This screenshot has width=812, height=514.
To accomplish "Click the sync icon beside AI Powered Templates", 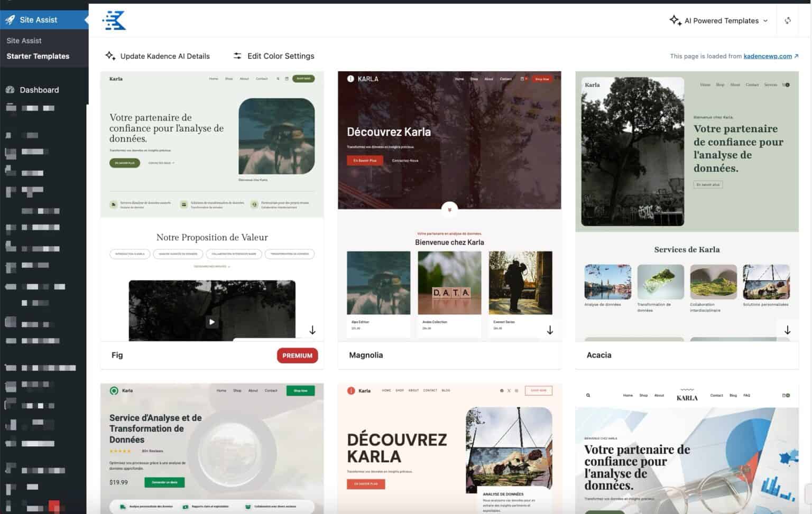I will (x=788, y=20).
